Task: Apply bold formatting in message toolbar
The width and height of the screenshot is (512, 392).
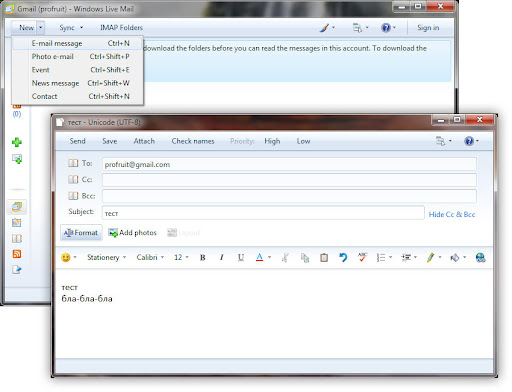Action: tap(202, 257)
